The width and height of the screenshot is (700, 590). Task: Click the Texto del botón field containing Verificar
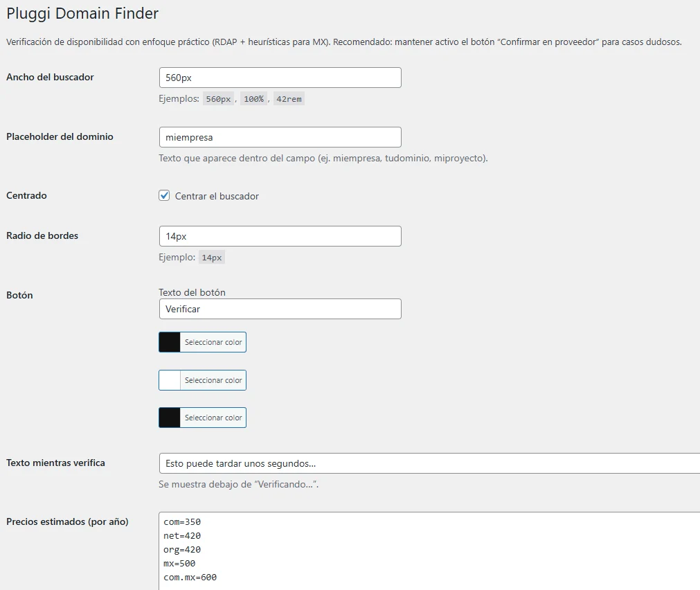point(280,309)
